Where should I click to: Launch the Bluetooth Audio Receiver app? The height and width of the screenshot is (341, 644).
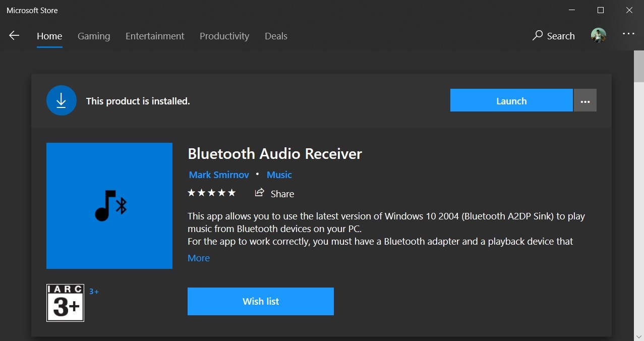point(511,100)
